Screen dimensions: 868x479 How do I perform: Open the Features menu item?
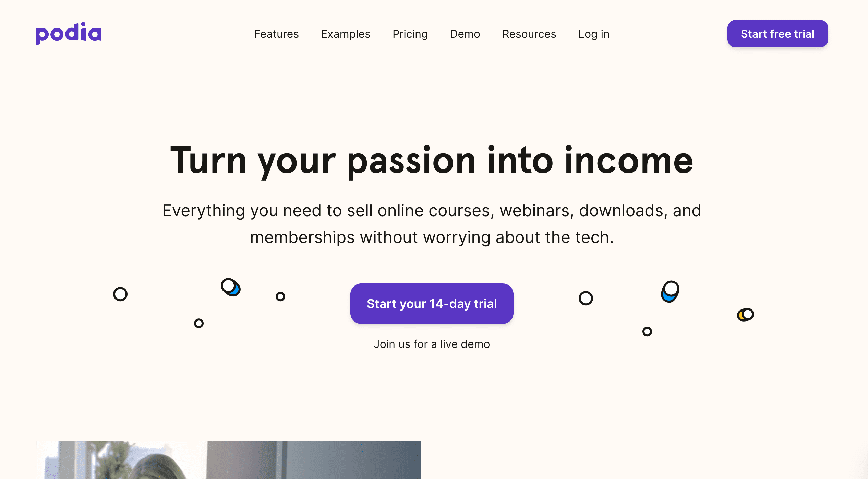point(276,34)
